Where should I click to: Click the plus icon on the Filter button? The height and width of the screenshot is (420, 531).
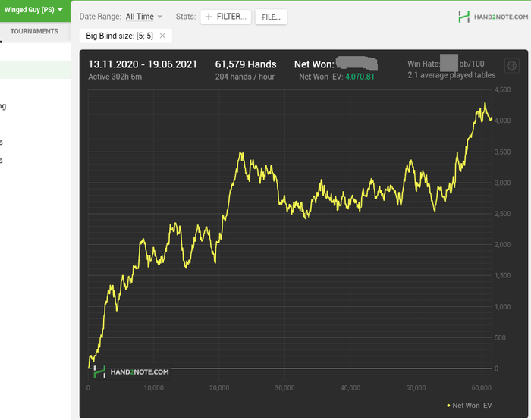tap(209, 17)
